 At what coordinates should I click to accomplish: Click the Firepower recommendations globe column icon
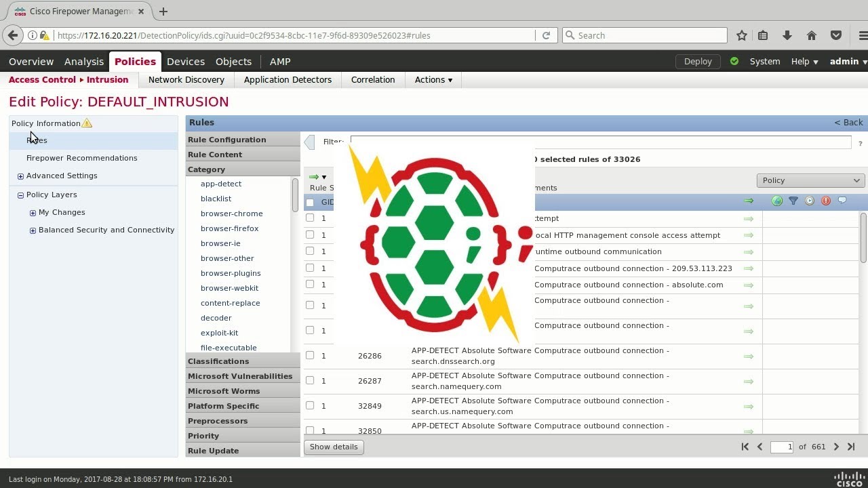(x=777, y=201)
